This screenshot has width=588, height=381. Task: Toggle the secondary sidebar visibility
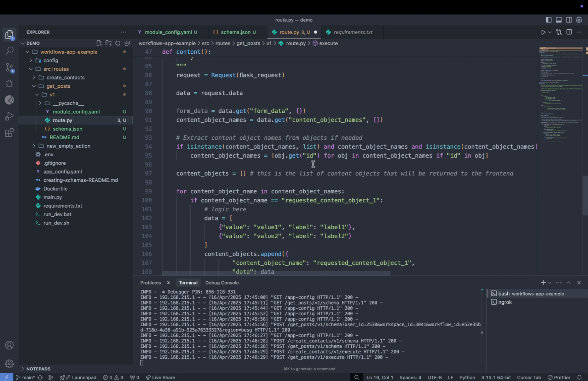(x=569, y=20)
